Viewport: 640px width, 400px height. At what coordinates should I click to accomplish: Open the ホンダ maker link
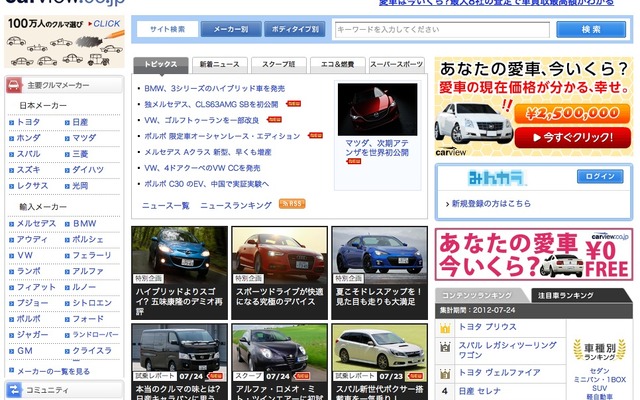click(29, 138)
